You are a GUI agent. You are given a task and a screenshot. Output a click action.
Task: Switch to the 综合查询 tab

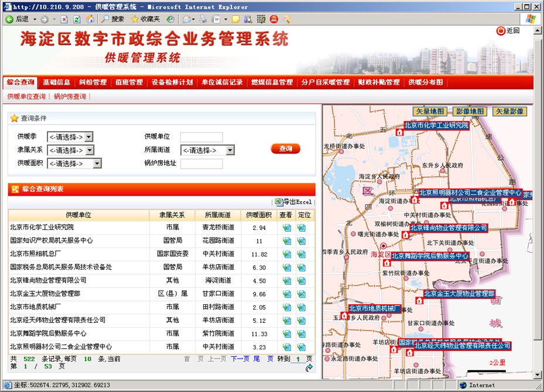20,82
